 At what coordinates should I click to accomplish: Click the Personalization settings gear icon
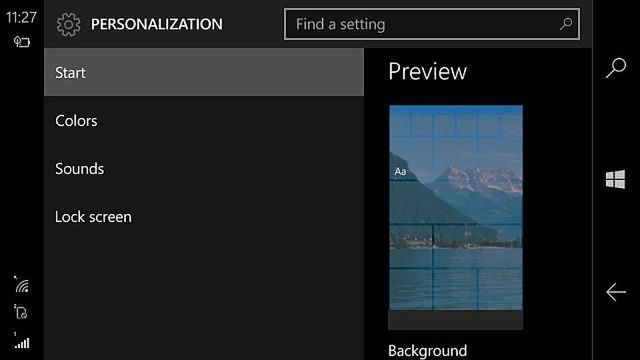pyautogui.click(x=69, y=24)
